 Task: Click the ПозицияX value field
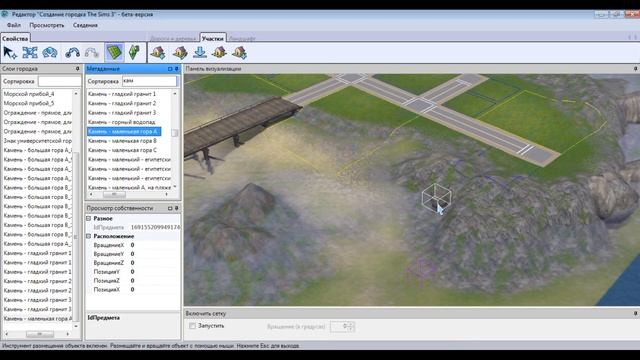pos(154,289)
